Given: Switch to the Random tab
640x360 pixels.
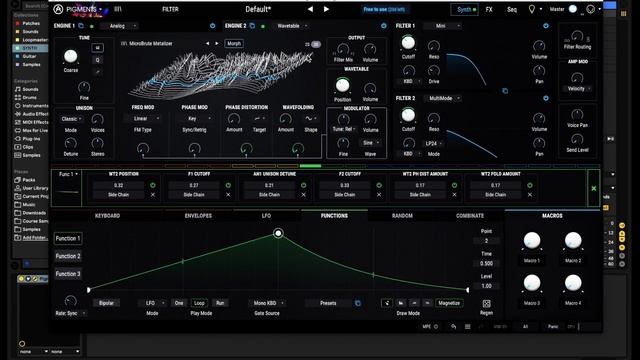Looking at the screenshot, I should click(402, 216).
